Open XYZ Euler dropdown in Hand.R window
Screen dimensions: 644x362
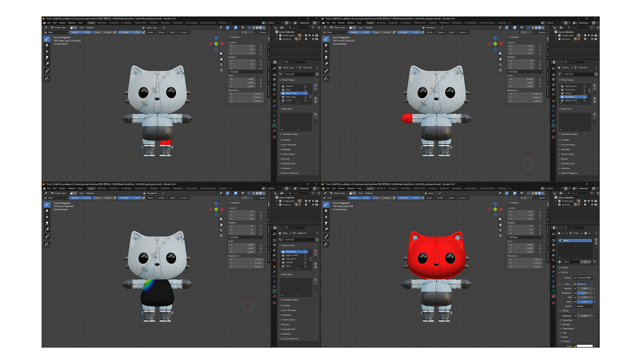point(525,72)
